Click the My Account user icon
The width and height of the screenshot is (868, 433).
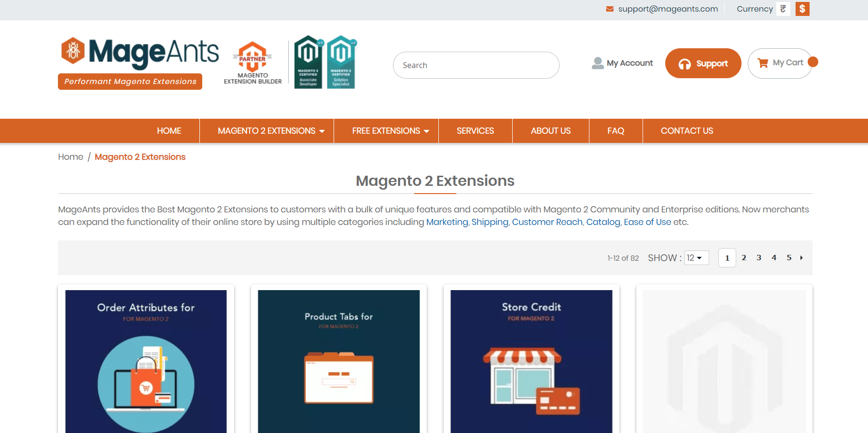click(598, 63)
